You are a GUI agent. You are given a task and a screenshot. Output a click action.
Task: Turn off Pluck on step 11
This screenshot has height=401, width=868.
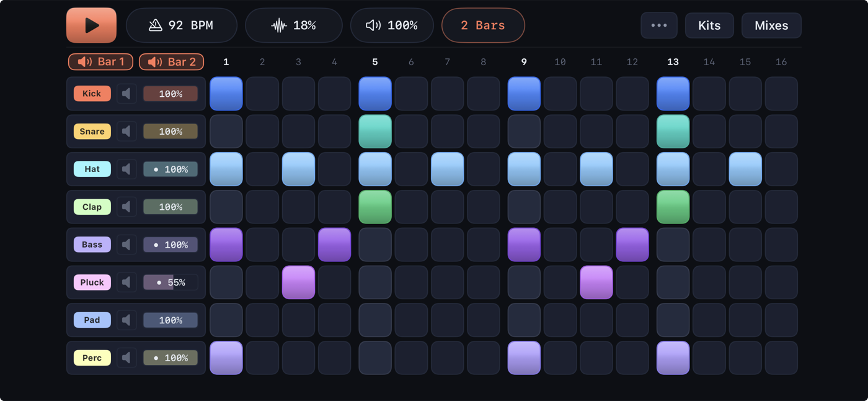click(596, 282)
